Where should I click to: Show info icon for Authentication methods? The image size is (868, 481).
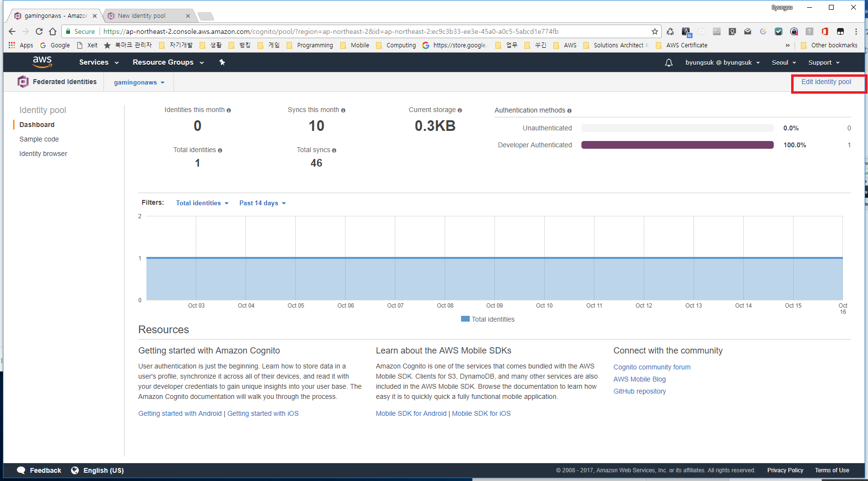pos(569,111)
